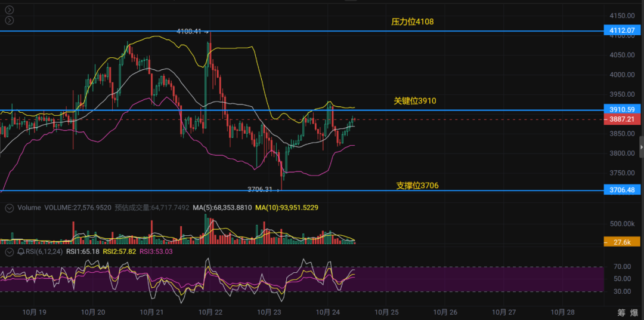Screen dimensions: 644x320
Task: Click the orange 27.6k volume tag
Action: (x=622, y=242)
